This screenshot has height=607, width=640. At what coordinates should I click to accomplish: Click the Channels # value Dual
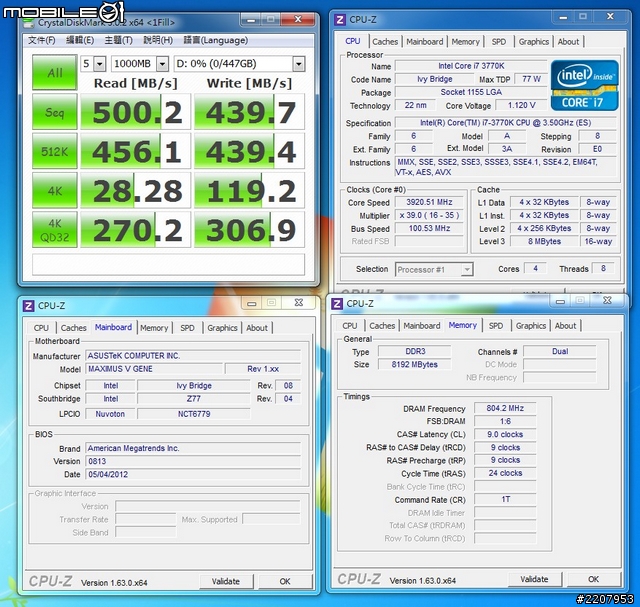560,351
